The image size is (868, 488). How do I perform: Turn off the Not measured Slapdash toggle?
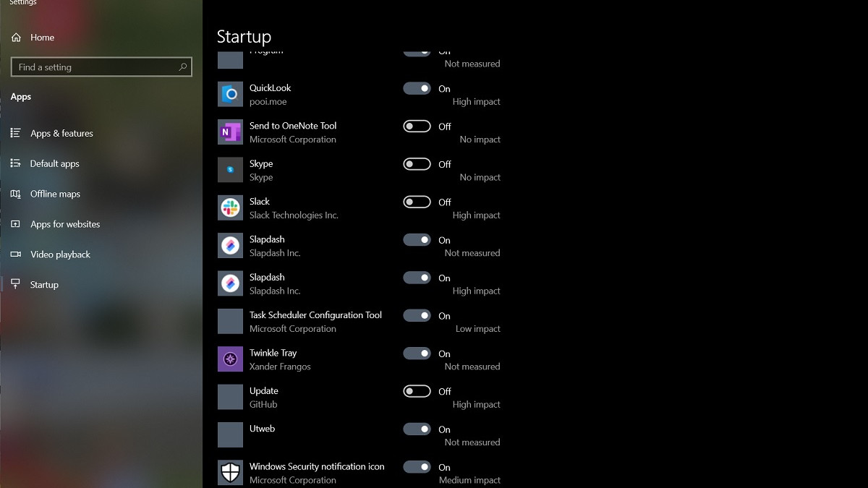point(417,239)
